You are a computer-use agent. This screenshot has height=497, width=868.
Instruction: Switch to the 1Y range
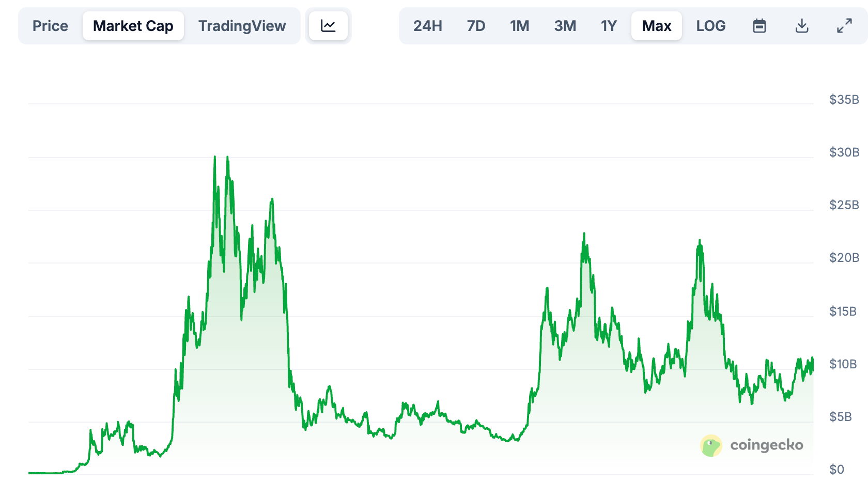[x=609, y=25]
